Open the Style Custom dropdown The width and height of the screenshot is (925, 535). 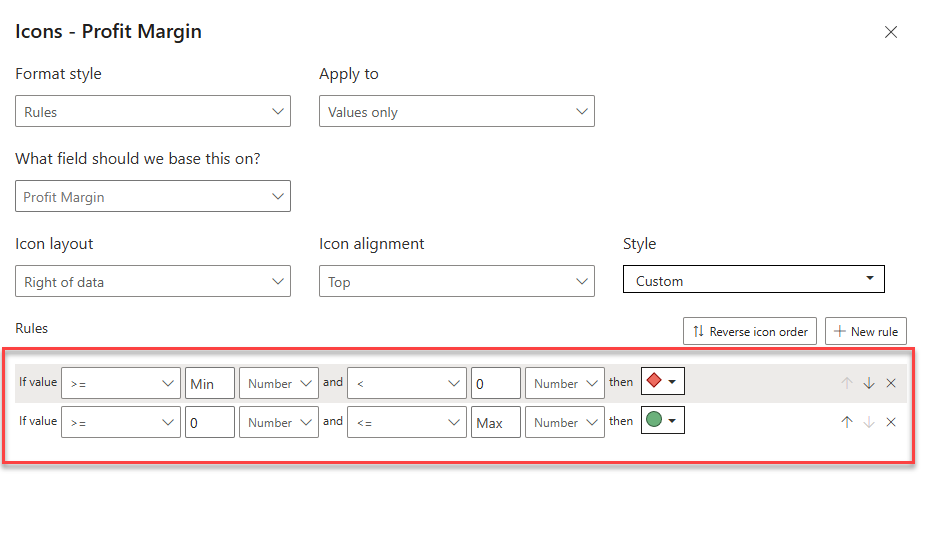(x=753, y=280)
